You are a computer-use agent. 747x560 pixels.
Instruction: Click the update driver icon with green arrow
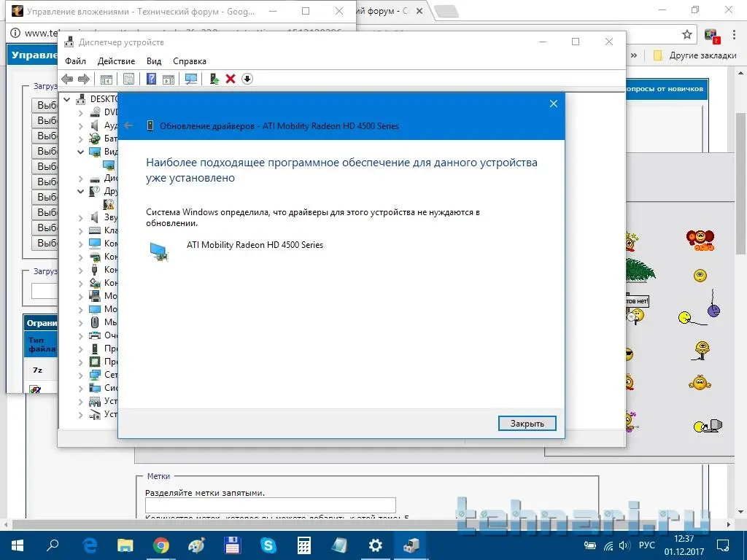214,79
